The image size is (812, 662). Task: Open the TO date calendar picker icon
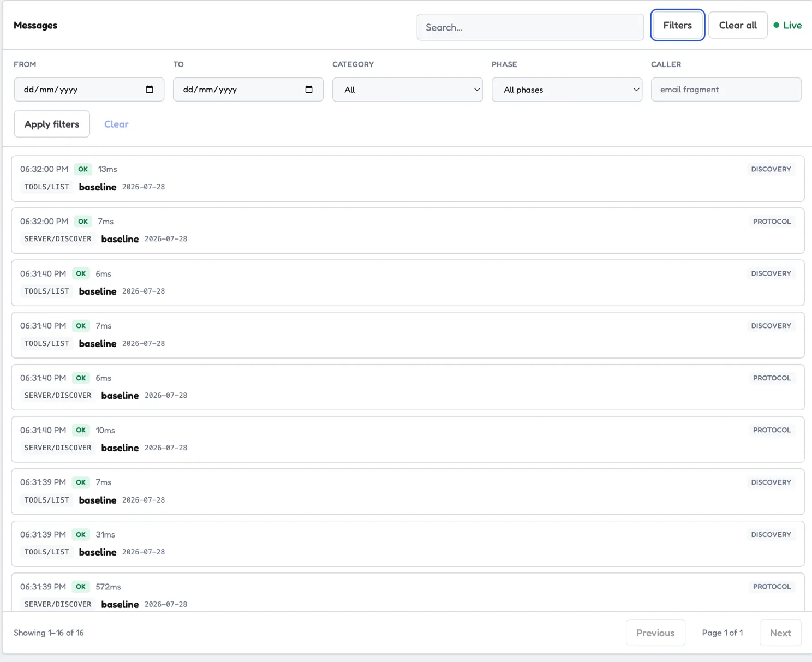click(x=309, y=90)
